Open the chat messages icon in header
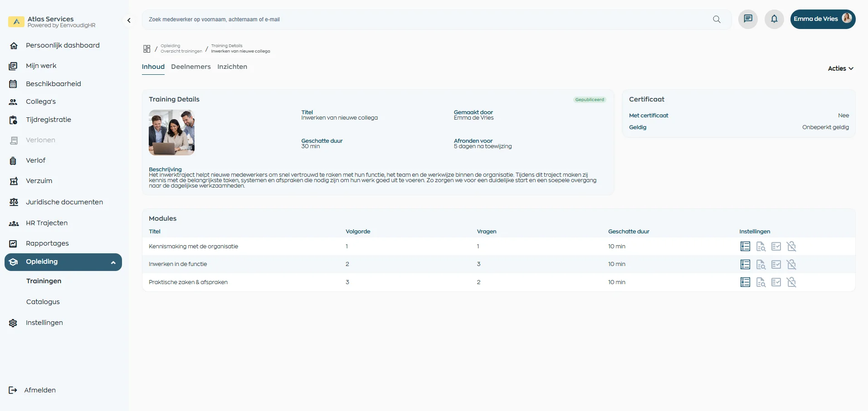The height and width of the screenshot is (411, 868). 748,19
